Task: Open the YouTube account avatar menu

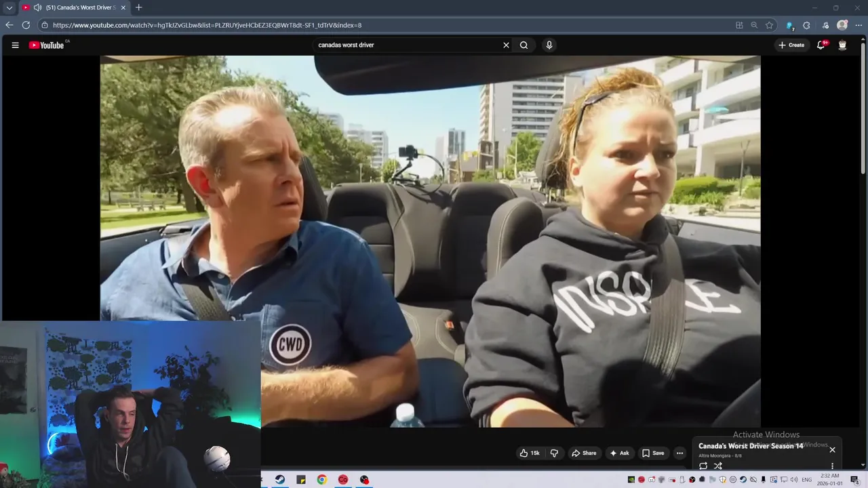Action: (842, 45)
